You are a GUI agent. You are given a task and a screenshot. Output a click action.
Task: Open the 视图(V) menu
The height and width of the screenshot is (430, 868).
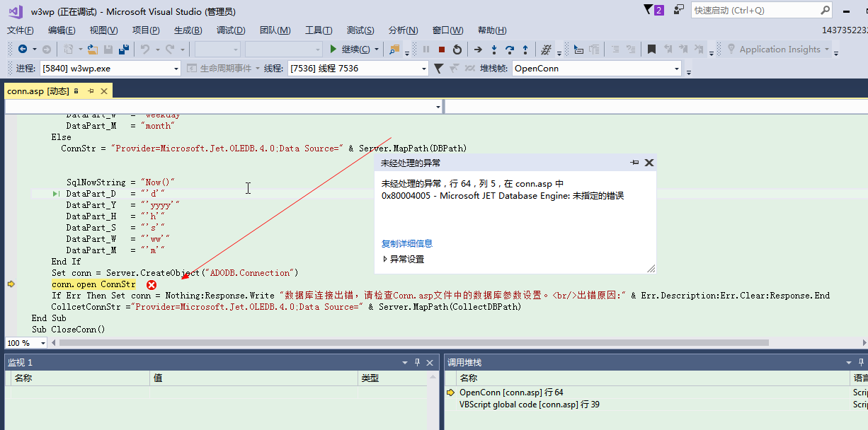pos(104,30)
